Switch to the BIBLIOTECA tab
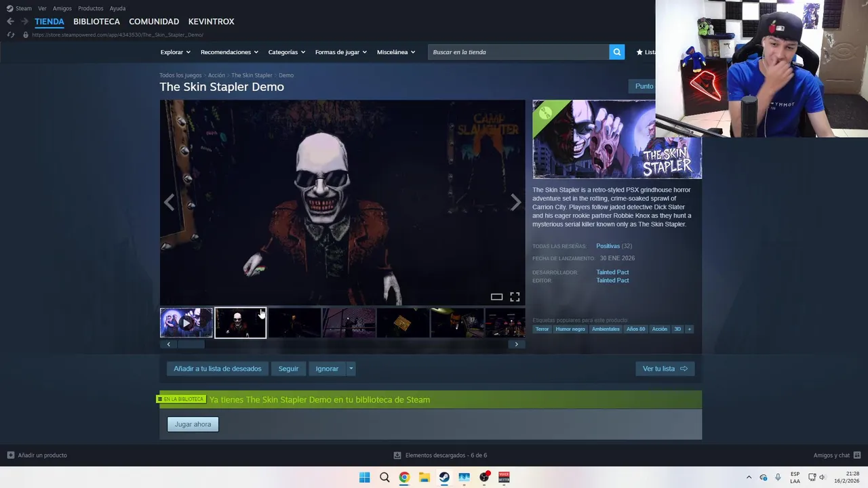868x488 pixels. pyautogui.click(x=96, y=22)
